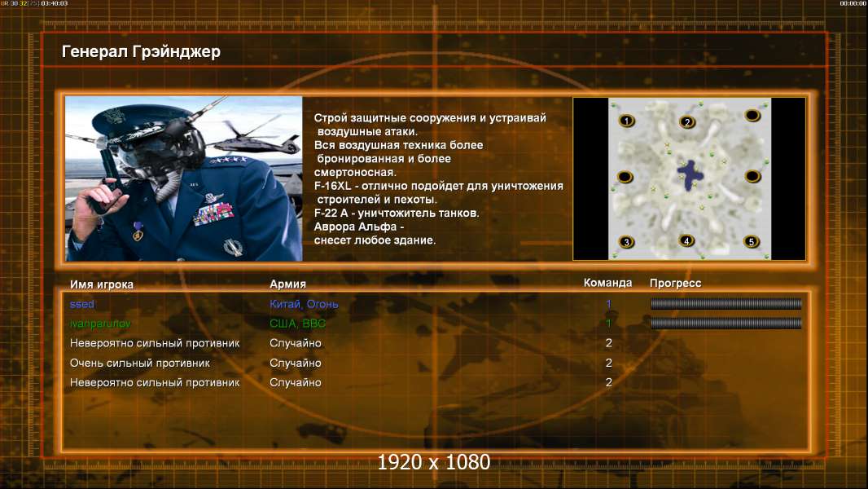Select player name ssed
Image resolution: width=868 pixels, height=489 pixels.
tap(82, 304)
